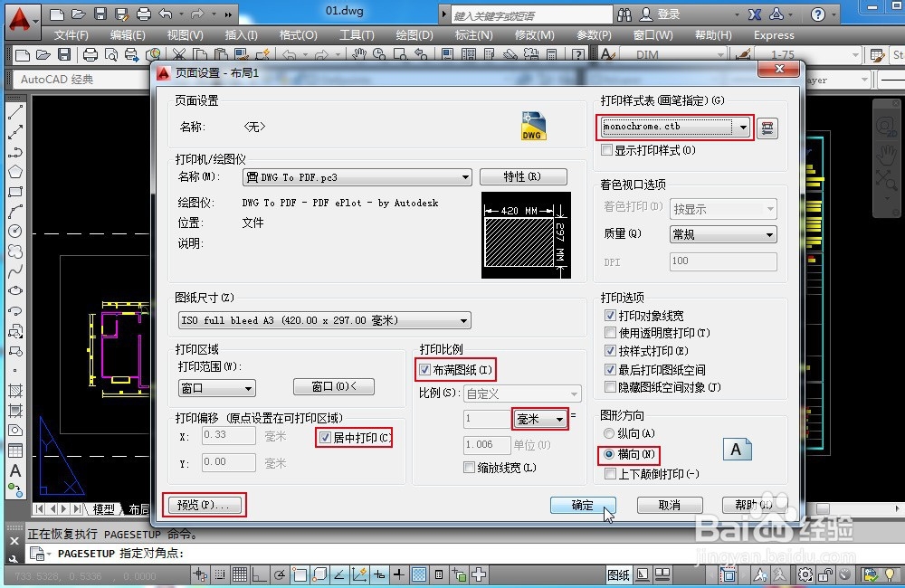Click the search binoculars icon
Viewport: 905px width, 588px height.
[x=624, y=14]
